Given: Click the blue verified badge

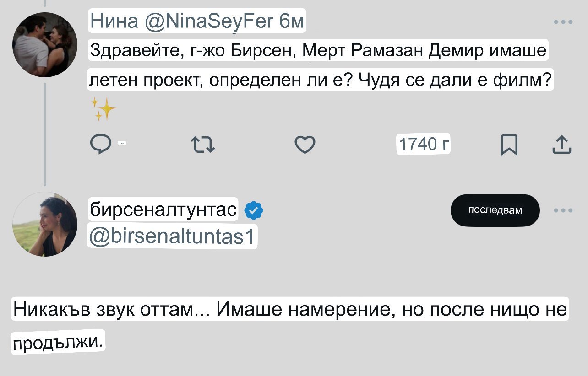Looking at the screenshot, I should (254, 210).
